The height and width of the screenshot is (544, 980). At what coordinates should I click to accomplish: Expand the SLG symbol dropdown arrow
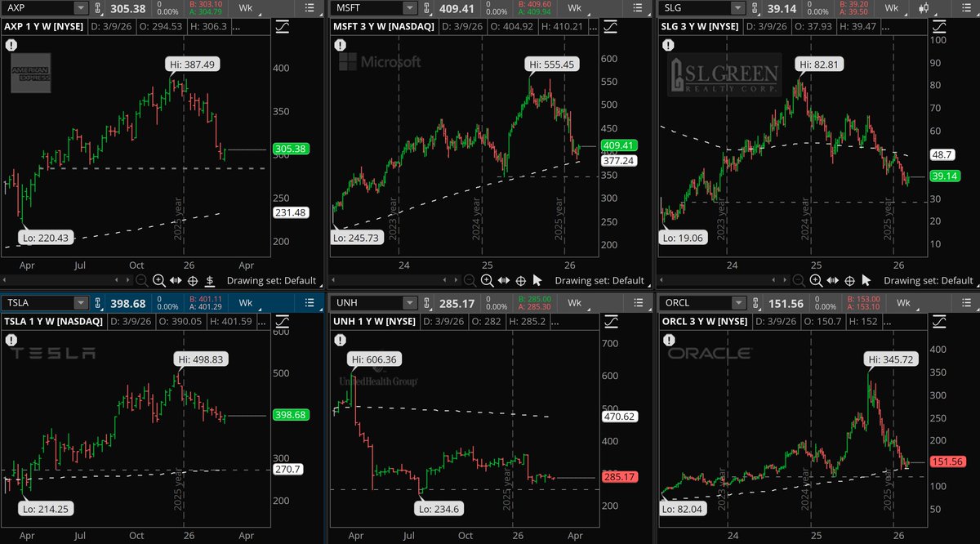pyautogui.click(x=738, y=8)
